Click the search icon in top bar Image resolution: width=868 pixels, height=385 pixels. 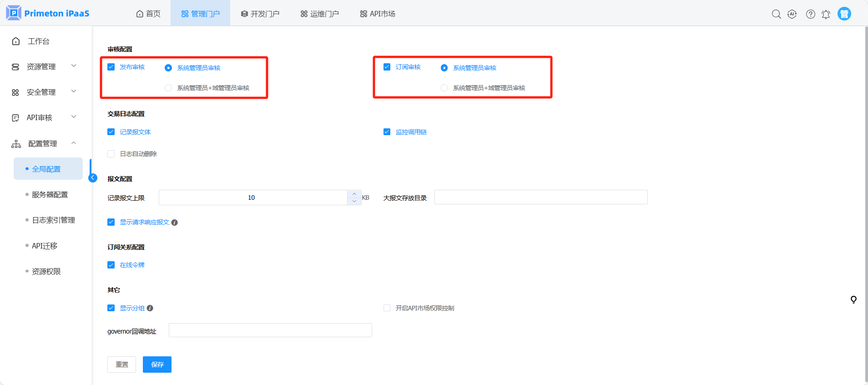[x=776, y=14]
